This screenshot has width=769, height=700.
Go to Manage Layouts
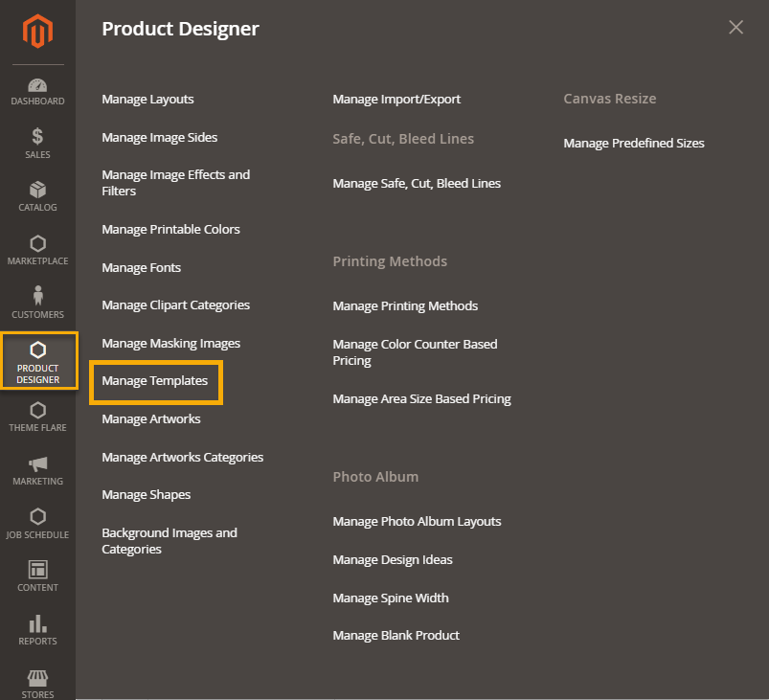pos(147,100)
